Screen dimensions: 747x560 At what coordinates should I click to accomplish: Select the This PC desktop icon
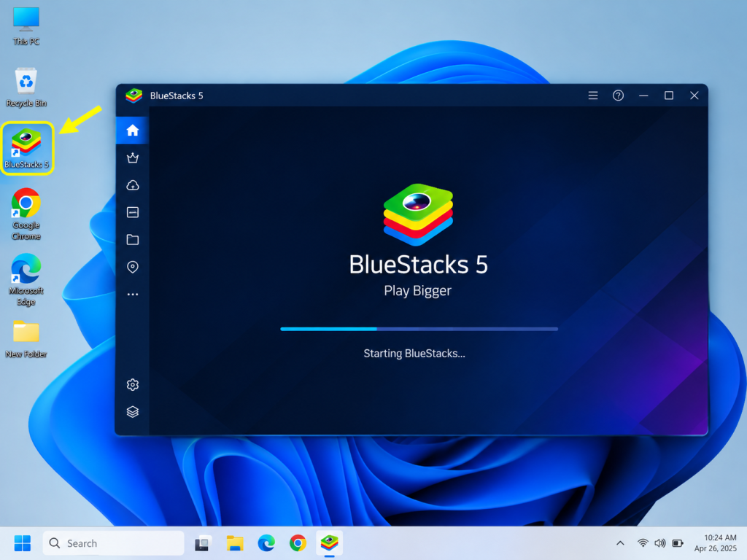[x=26, y=27]
